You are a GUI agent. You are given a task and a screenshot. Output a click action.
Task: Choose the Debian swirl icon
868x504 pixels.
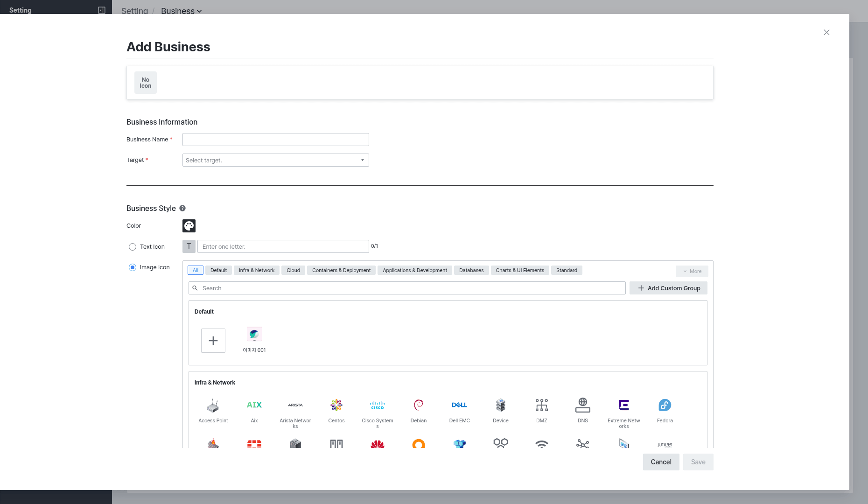pos(419,405)
